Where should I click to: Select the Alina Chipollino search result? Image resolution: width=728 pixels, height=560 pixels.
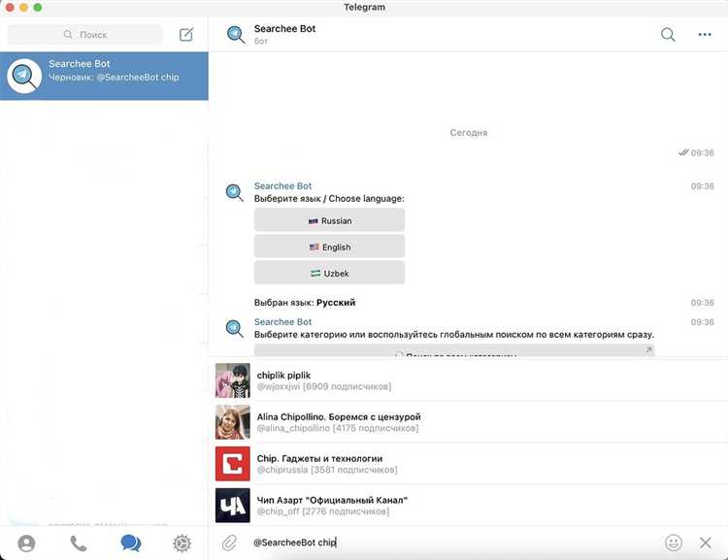(x=469, y=422)
